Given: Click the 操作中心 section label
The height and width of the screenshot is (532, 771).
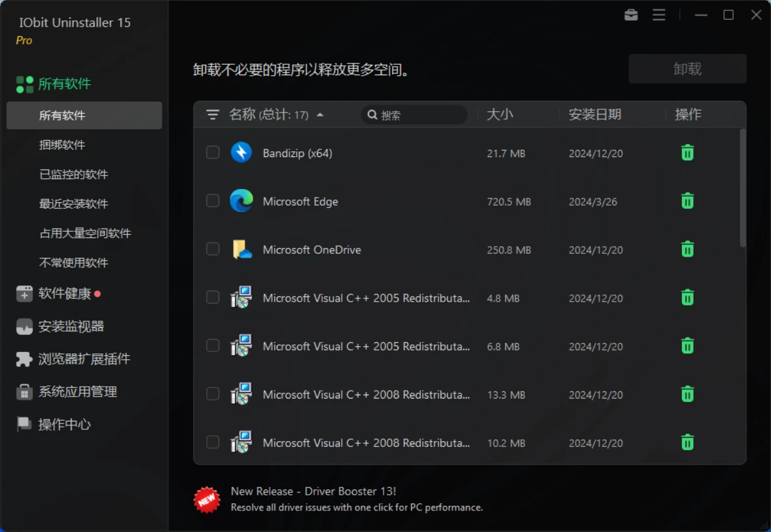Looking at the screenshot, I should tap(64, 424).
